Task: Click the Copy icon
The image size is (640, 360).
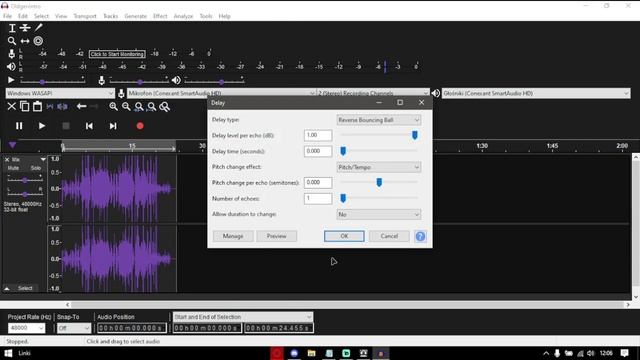Action: (24, 107)
